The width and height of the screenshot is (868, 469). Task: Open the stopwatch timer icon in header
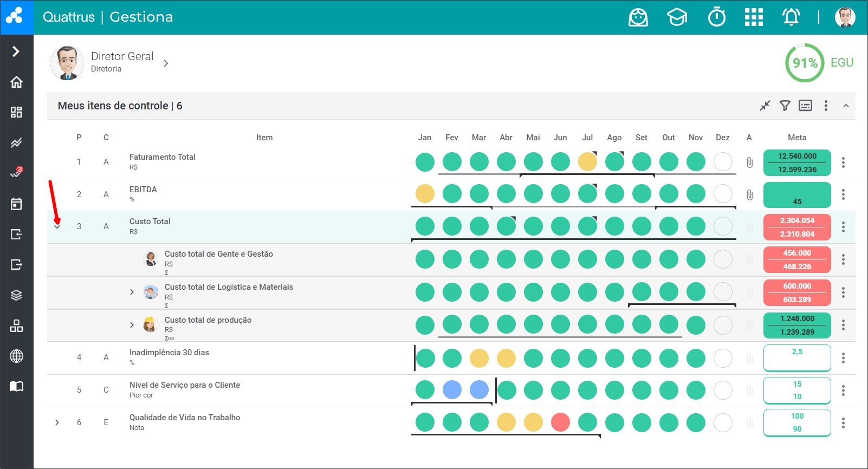point(716,17)
